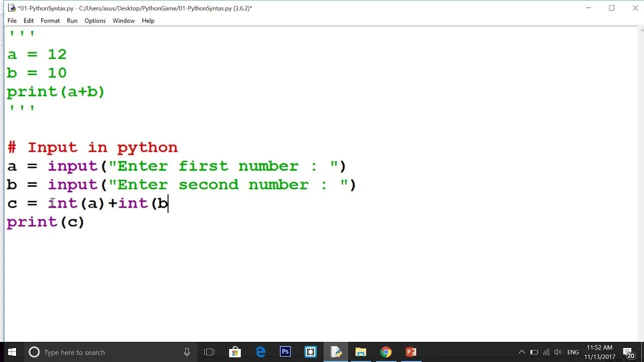This screenshot has width=644, height=362.
Task: Open the clock showing 11:52 AM
Action: 599,352
